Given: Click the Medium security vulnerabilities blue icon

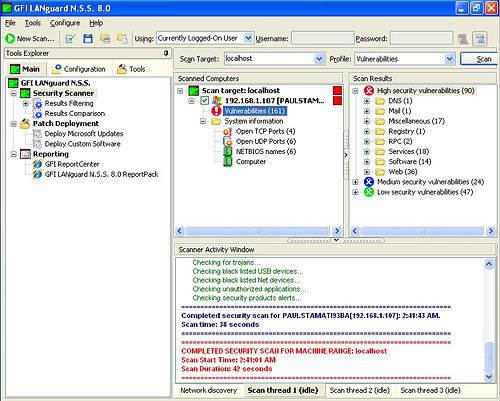Looking at the screenshot, I should (x=369, y=182).
